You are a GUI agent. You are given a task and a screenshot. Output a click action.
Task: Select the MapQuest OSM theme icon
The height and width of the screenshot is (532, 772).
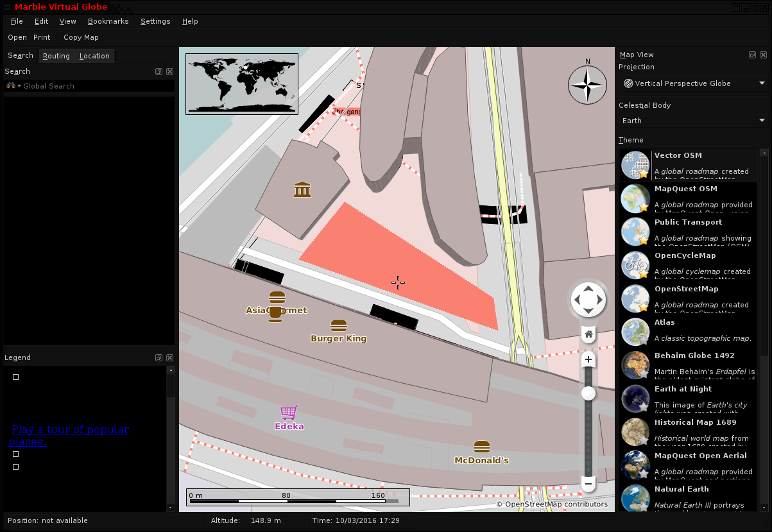pos(635,198)
